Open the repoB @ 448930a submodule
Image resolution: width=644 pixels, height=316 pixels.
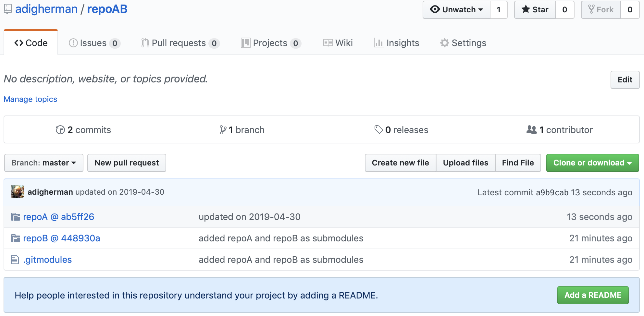coord(61,238)
